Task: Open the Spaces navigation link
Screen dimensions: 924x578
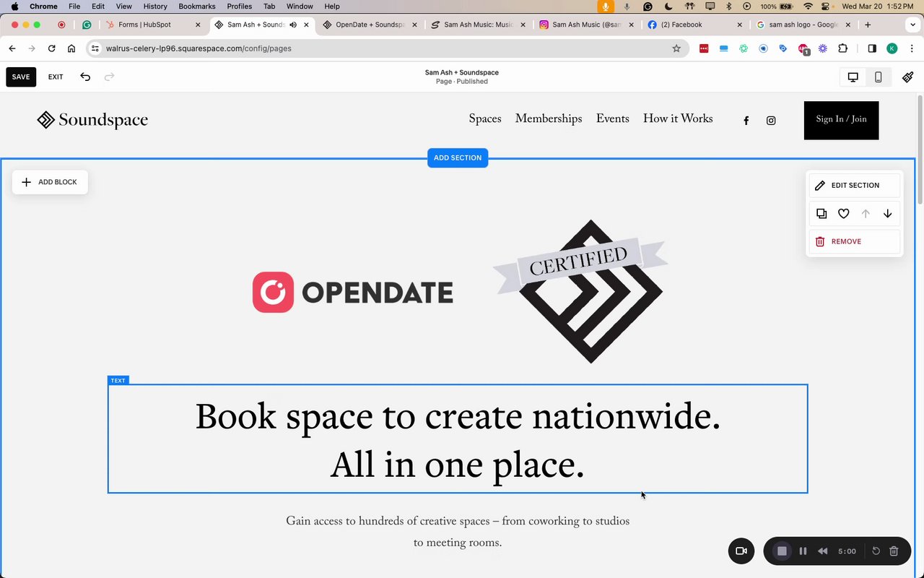Action: point(485,119)
